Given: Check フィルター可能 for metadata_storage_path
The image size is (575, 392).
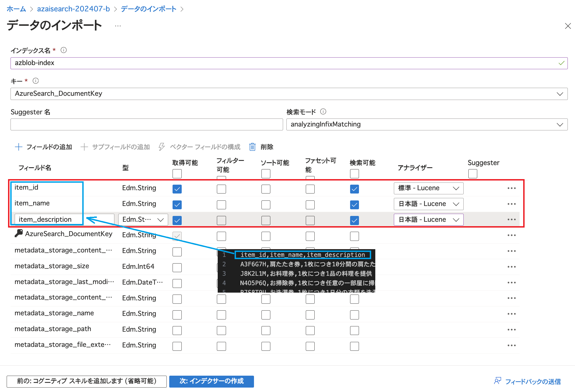Looking at the screenshot, I should (x=221, y=331).
